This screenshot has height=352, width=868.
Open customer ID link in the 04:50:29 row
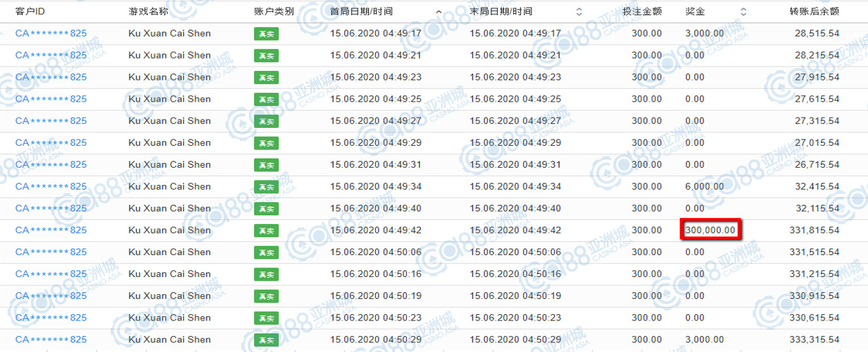point(51,340)
